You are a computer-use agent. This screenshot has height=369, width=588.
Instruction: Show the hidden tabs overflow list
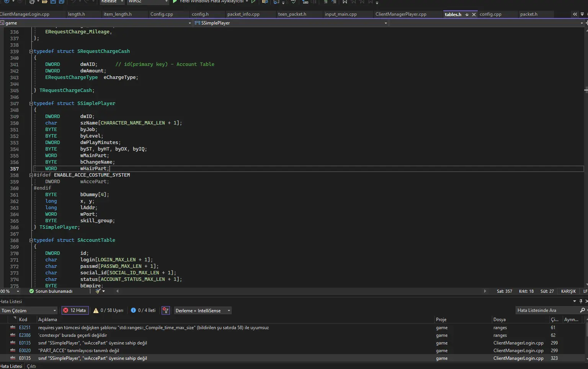575,14
